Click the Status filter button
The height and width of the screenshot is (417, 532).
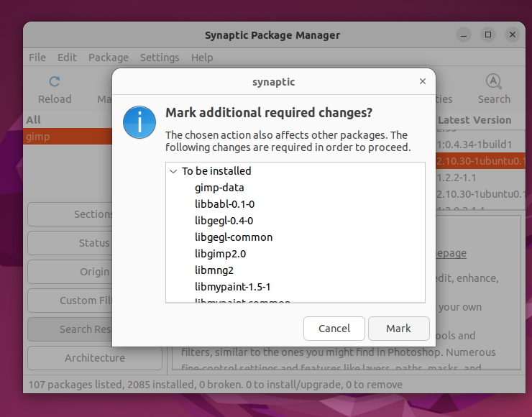70,243
